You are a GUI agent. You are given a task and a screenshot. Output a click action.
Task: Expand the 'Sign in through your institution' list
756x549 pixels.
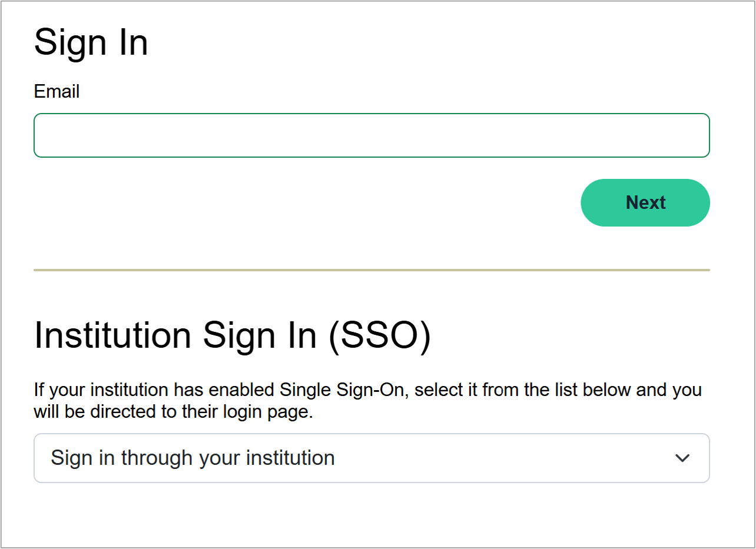[x=372, y=458]
